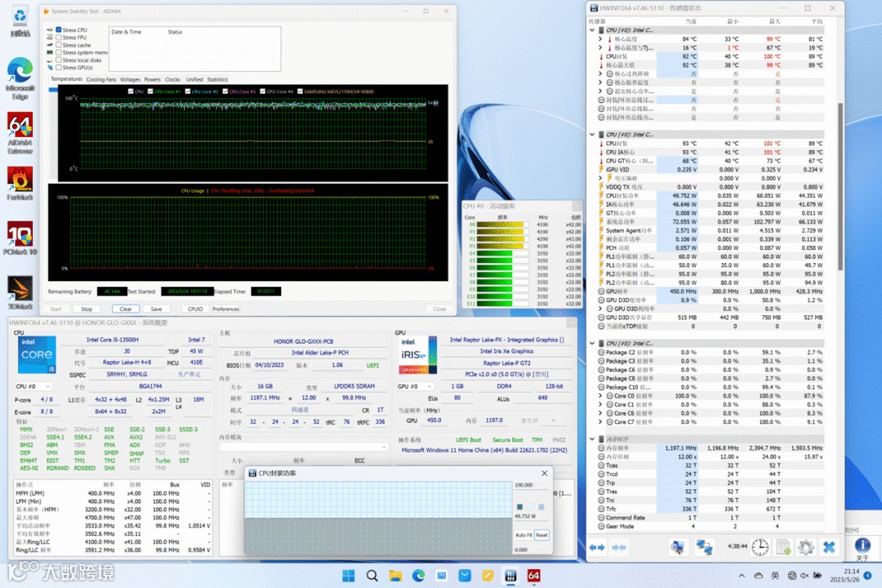
Task: Uncheck the Stress CPU checkbox
Action: [x=59, y=30]
